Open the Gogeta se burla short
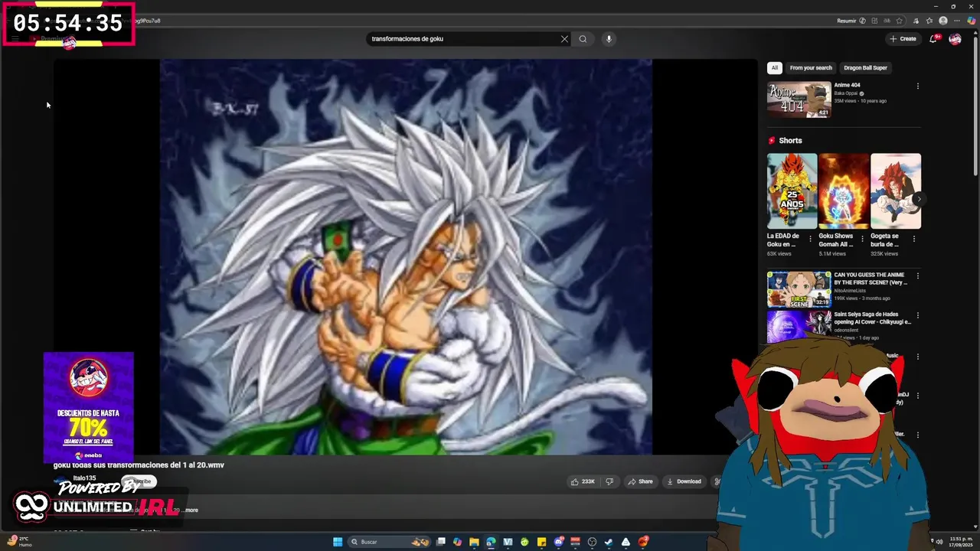 [896, 191]
